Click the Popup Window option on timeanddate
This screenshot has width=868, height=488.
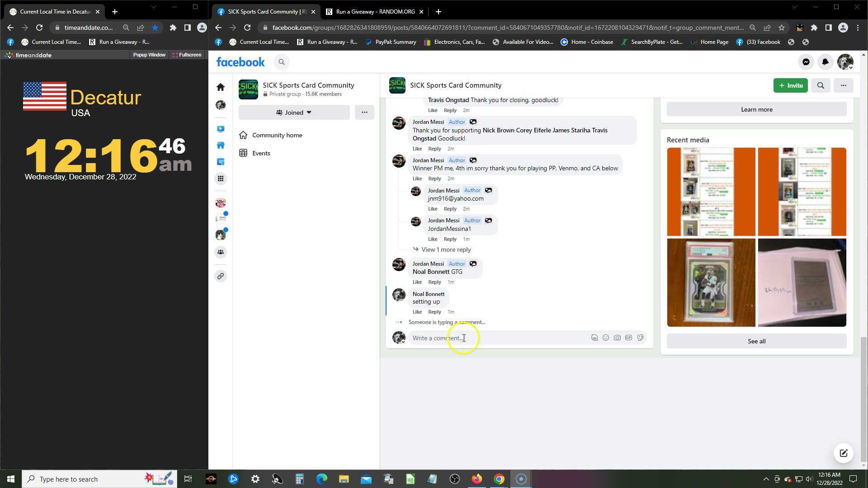149,55
